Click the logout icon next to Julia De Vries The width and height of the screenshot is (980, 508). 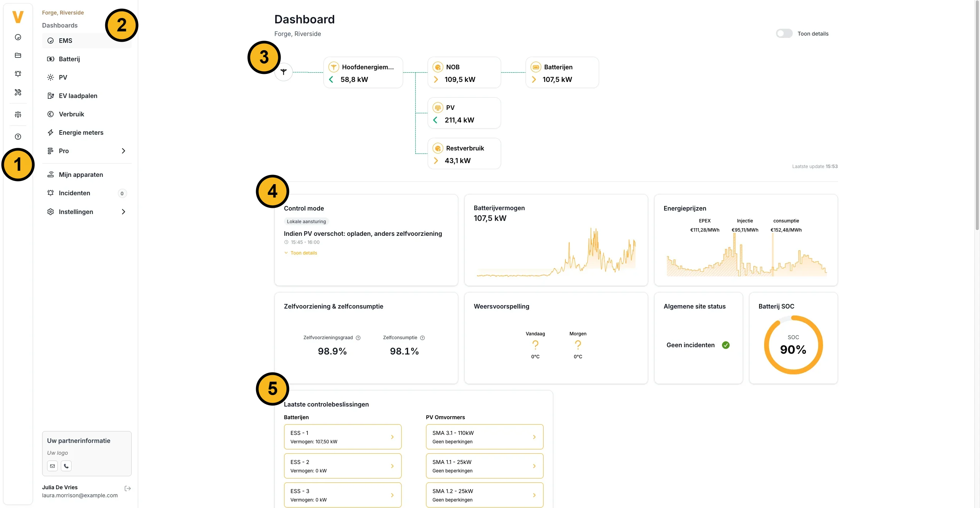coord(128,488)
